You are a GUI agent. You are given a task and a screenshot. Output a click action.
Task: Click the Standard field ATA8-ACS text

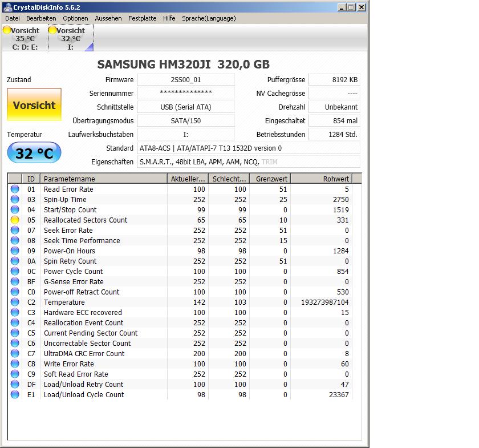[x=249, y=148]
